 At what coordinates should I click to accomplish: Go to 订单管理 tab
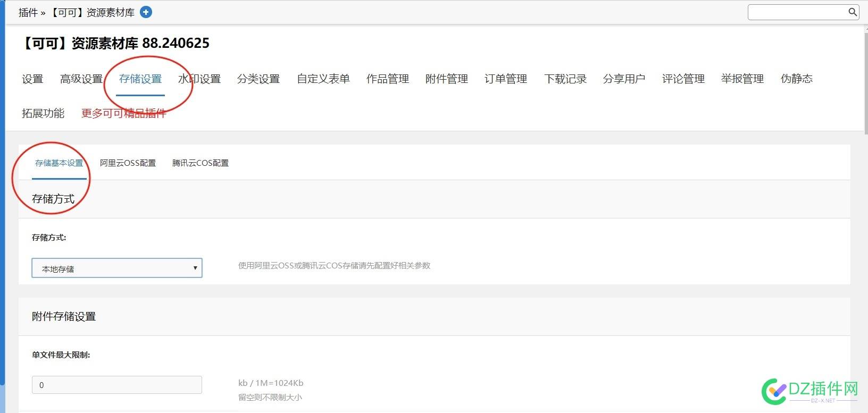coord(506,79)
